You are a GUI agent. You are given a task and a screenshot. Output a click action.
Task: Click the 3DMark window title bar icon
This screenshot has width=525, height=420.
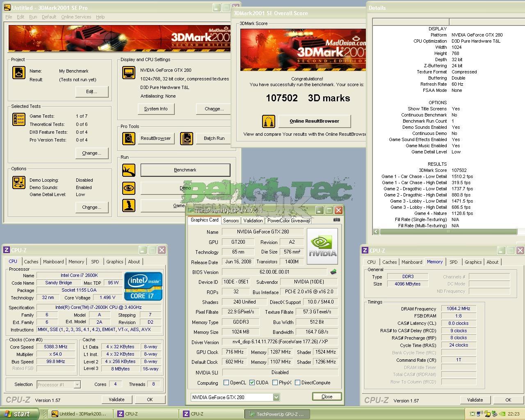[x=7, y=7]
